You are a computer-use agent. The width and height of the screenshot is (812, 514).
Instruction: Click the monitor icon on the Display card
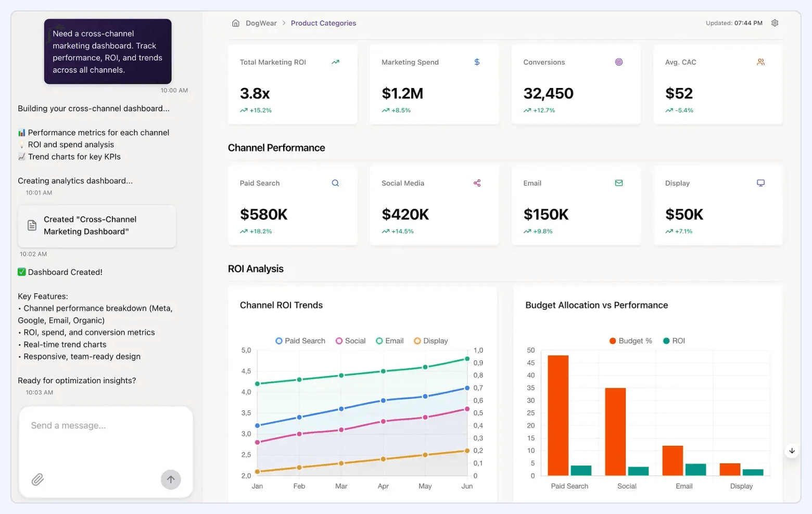pyautogui.click(x=760, y=183)
